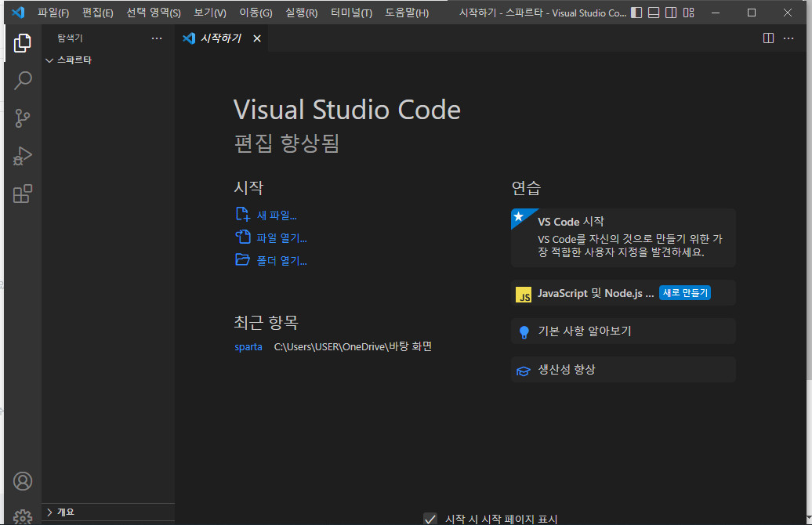Open the Accounts icon in activity bar
The height and width of the screenshot is (525, 812).
22,481
